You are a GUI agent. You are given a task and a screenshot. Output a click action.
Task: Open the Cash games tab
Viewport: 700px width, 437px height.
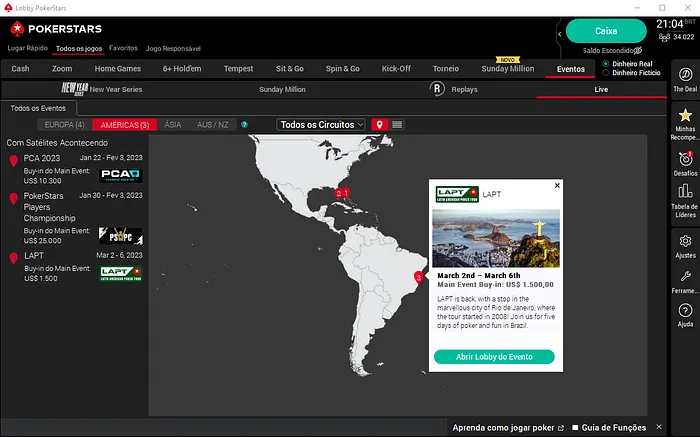coord(21,69)
